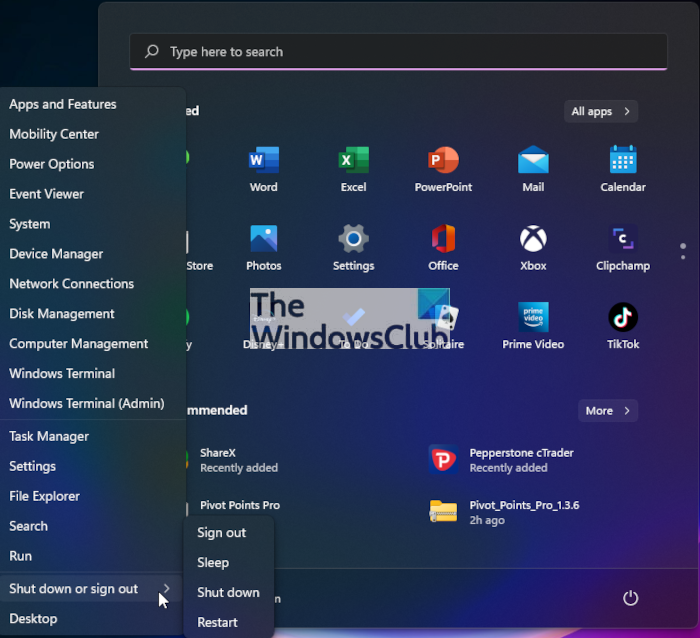Open Pepperstone cTrader recommended item

(x=502, y=460)
